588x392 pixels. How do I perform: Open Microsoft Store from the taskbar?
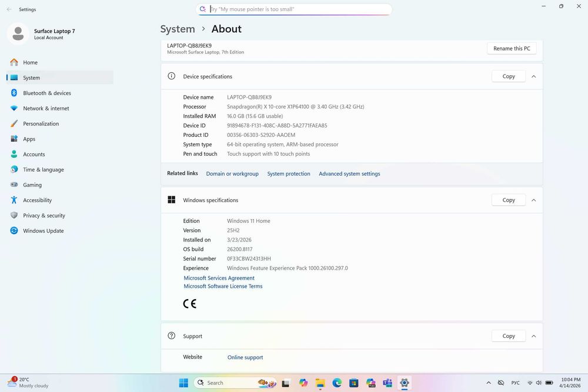click(x=353, y=383)
